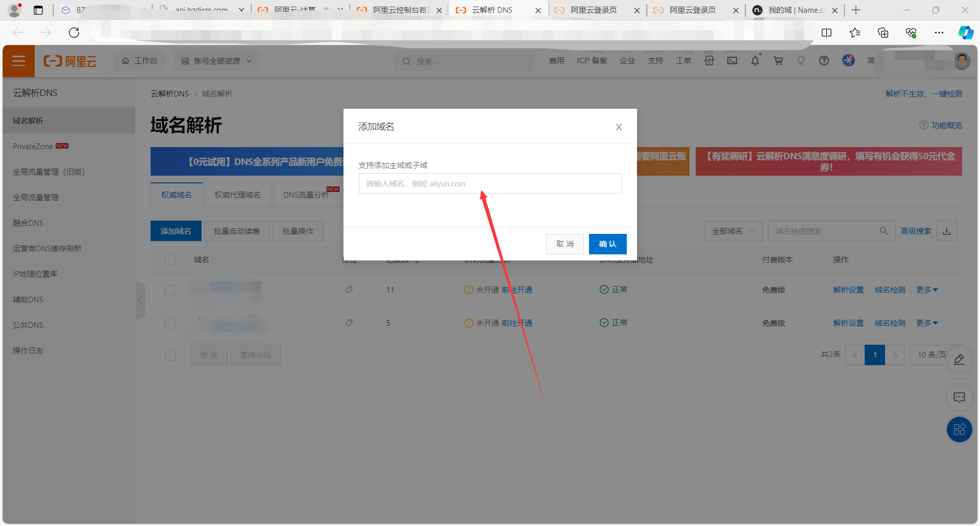
Task: Open 融合DNS in sidebar
Action: click(x=28, y=223)
